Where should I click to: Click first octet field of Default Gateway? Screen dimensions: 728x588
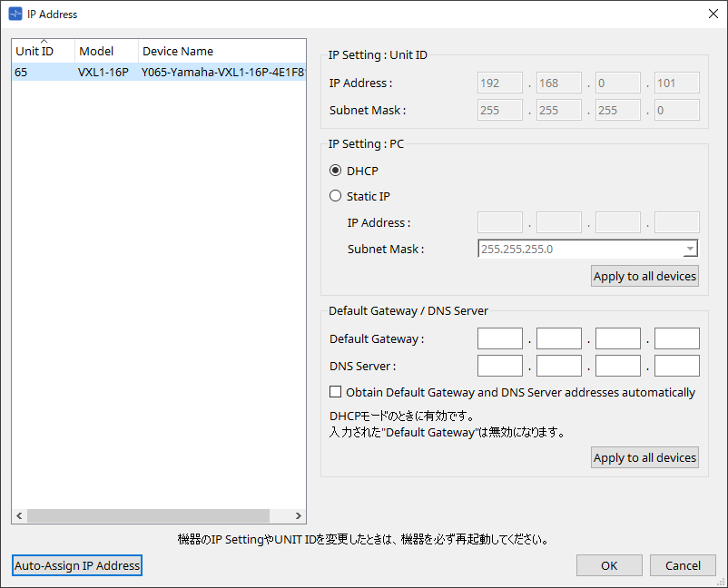499,339
